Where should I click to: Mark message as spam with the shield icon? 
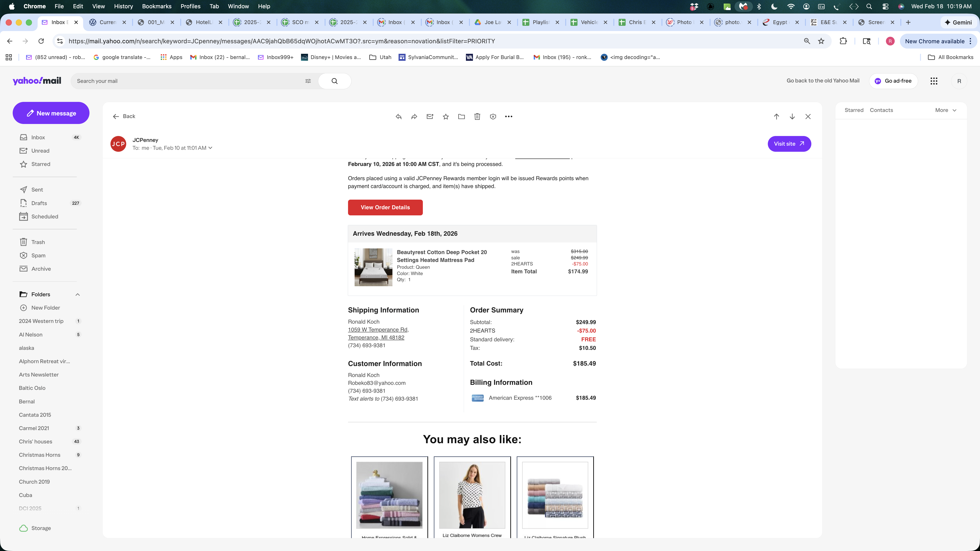point(493,117)
